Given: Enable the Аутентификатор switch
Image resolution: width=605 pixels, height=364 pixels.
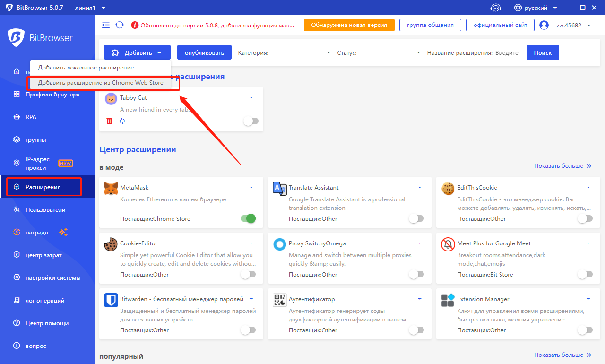Looking at the screenshot, I should tap(416, 330).
